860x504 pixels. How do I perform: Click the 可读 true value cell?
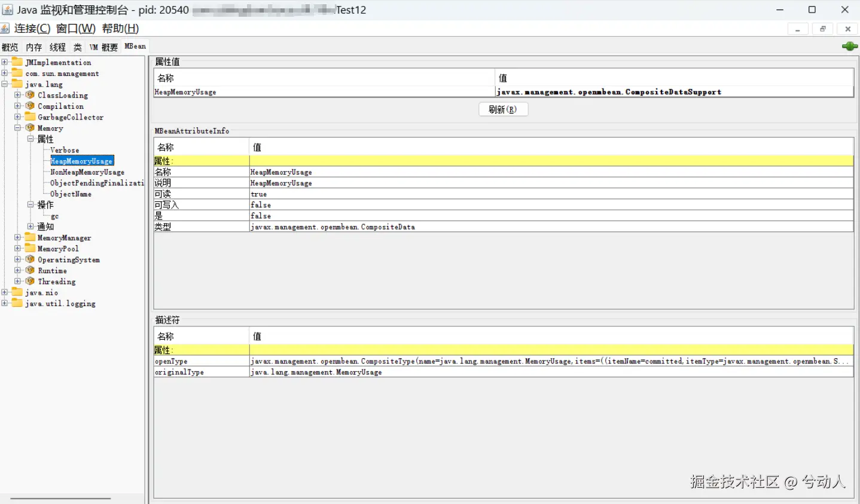[x=551, y=194]
